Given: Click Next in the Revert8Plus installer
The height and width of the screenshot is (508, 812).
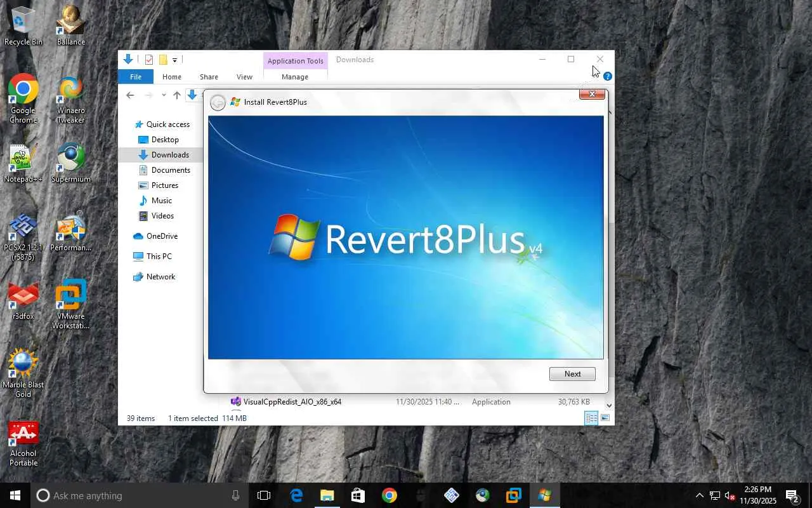Looking at the screenshot, I should click(572, 374).
